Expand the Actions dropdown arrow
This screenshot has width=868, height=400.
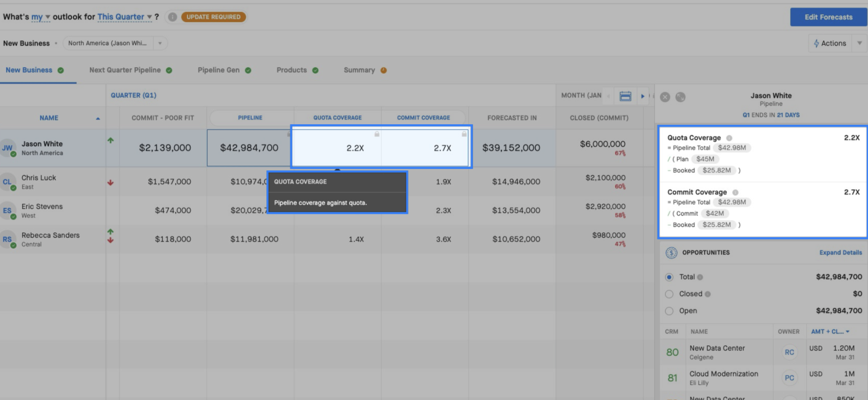pos(860,43)
